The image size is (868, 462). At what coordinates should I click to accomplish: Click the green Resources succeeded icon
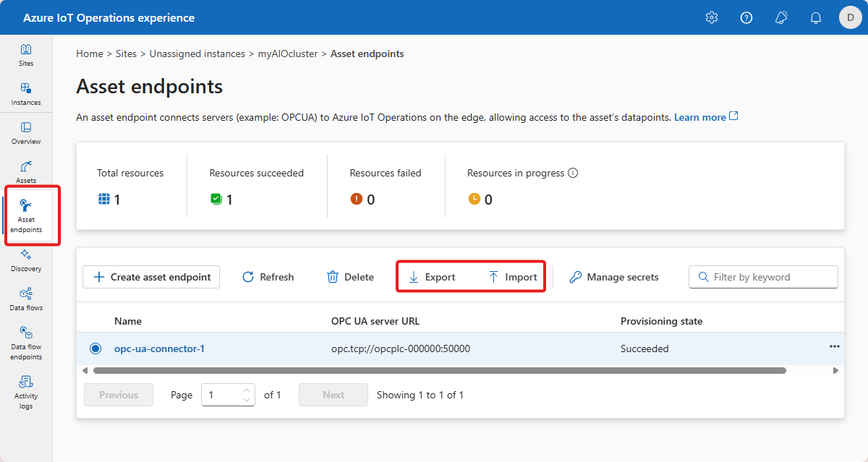pos(216,199)
